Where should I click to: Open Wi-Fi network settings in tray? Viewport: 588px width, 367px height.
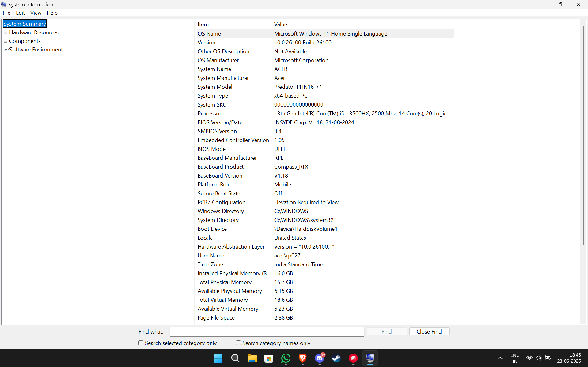[x=529, y=358]
